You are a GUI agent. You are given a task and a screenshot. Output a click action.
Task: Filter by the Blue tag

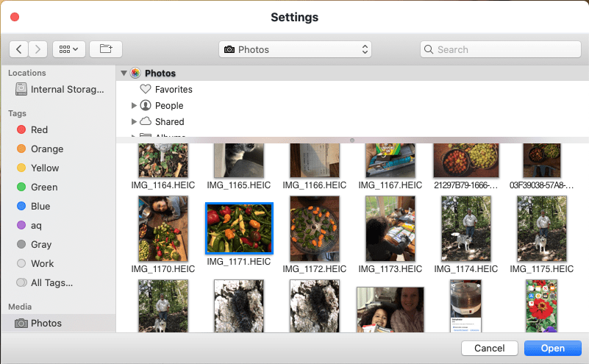[40, 207]
